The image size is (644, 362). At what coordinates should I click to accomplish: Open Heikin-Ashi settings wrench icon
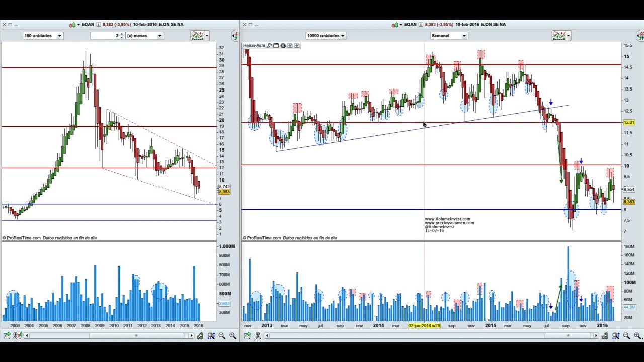269,46
